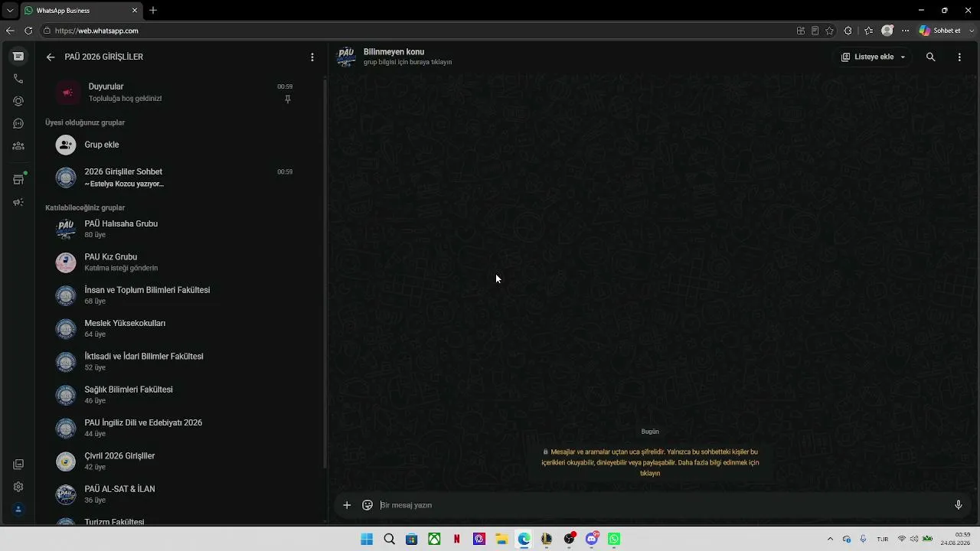Open the Chats icon in the left rail
This screenshot has width=980, height=551.
pyautogui.click(x=18, y=57)
